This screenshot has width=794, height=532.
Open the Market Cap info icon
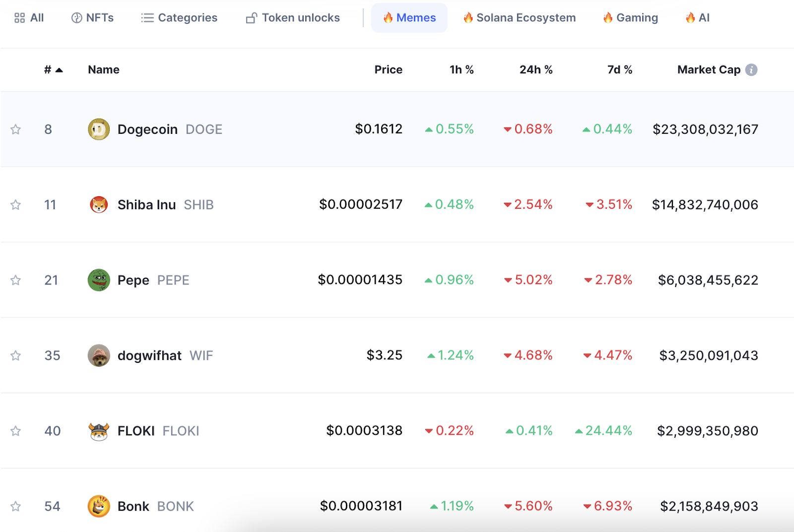pyautogui.click(x=751, y=70)
